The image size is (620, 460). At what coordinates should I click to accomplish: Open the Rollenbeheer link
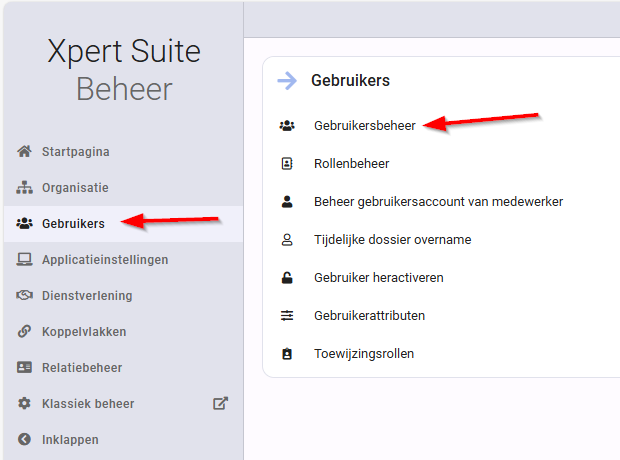coord(352,163)
